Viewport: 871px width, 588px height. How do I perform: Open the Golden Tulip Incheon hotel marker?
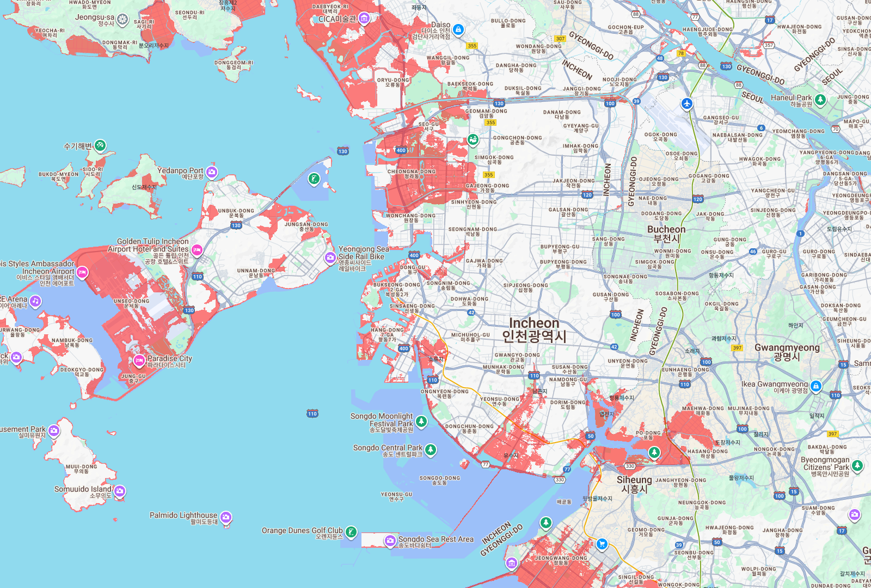[x=197, y=250]
